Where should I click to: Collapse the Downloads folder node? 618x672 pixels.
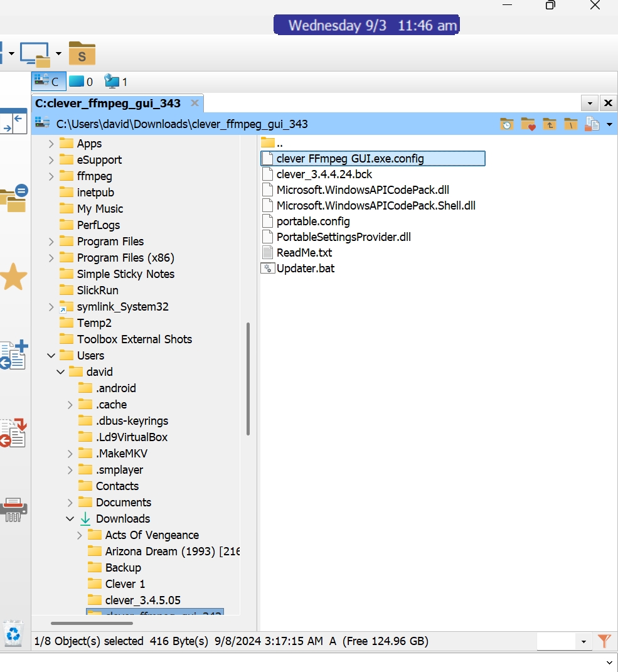[70, 518]
